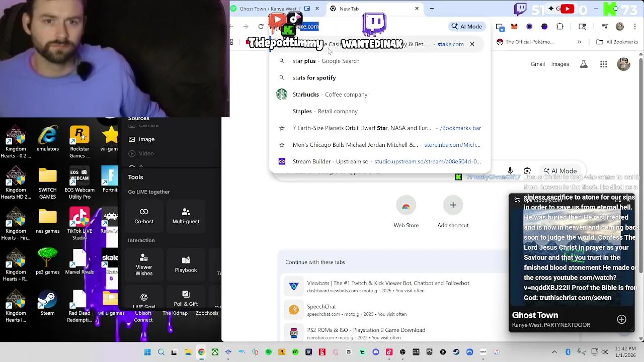
Task: Open the All Bookmarks folder
Action: coord(617,42)
